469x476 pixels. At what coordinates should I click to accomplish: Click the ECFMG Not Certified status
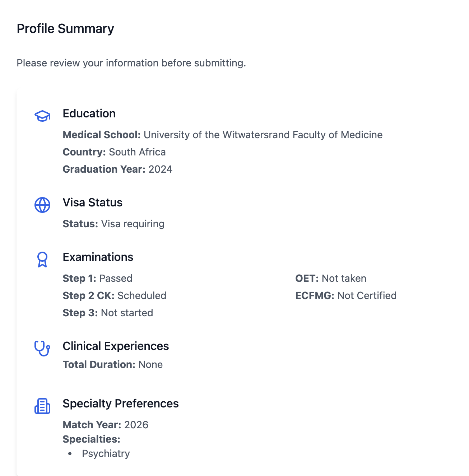tap(346, 295)
